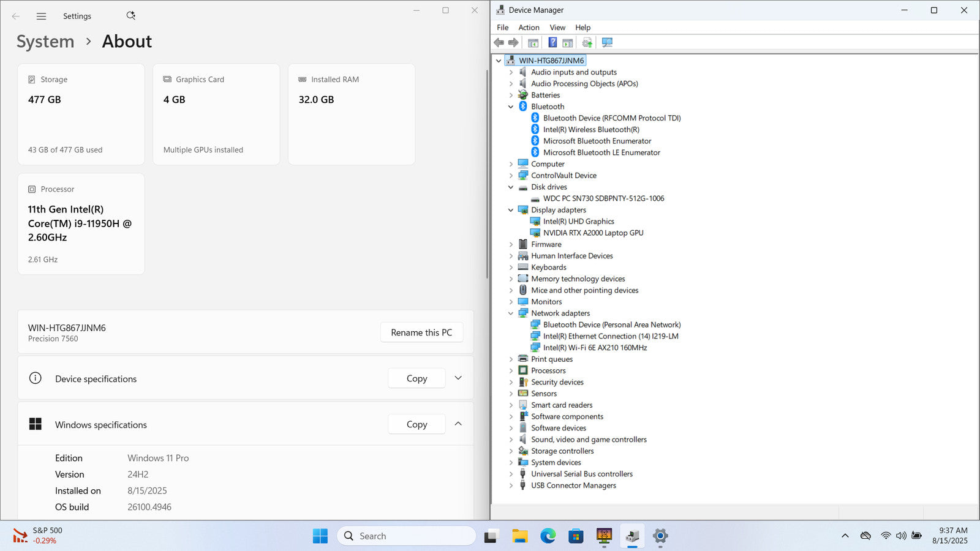This screenshot has width=980, height=551.
Task: Click the Device Manager back arrow
Action: (499, 42)
